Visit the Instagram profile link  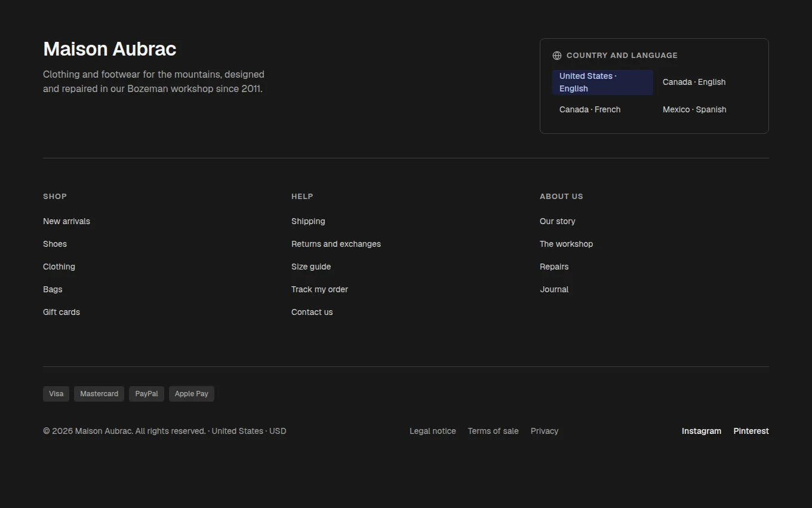702,431
